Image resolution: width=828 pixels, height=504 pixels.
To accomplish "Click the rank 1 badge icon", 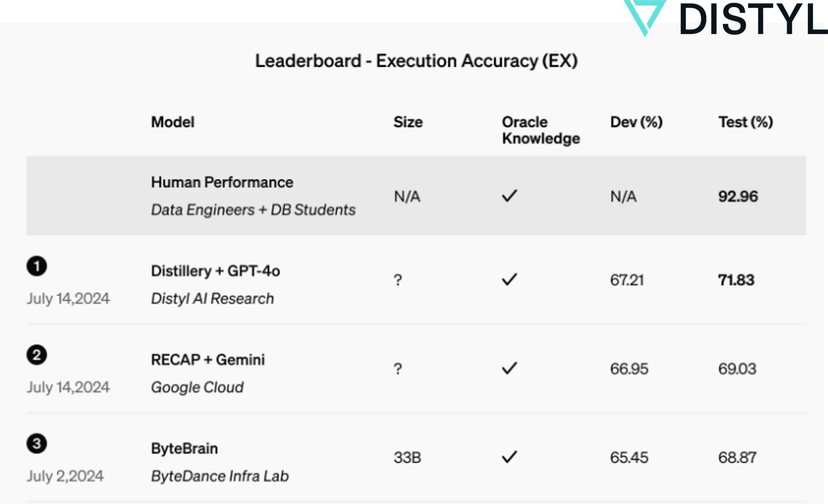I will point(37,266).
